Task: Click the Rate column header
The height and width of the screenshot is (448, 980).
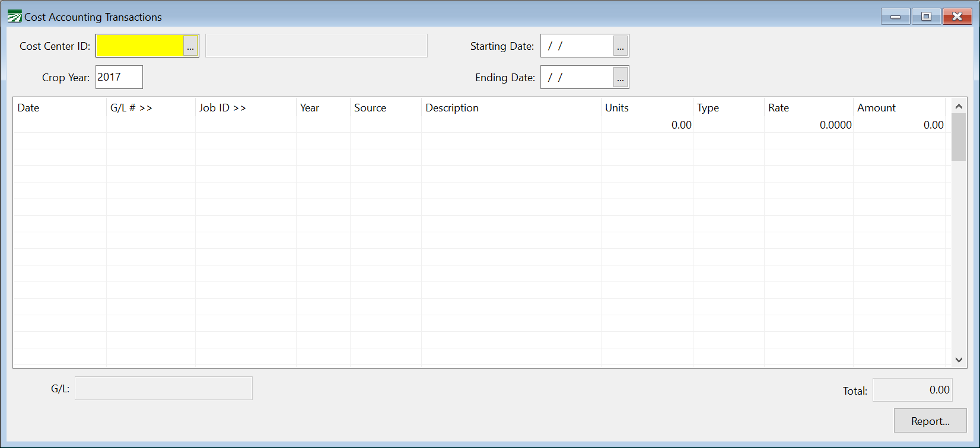Action: click(809, 108)
